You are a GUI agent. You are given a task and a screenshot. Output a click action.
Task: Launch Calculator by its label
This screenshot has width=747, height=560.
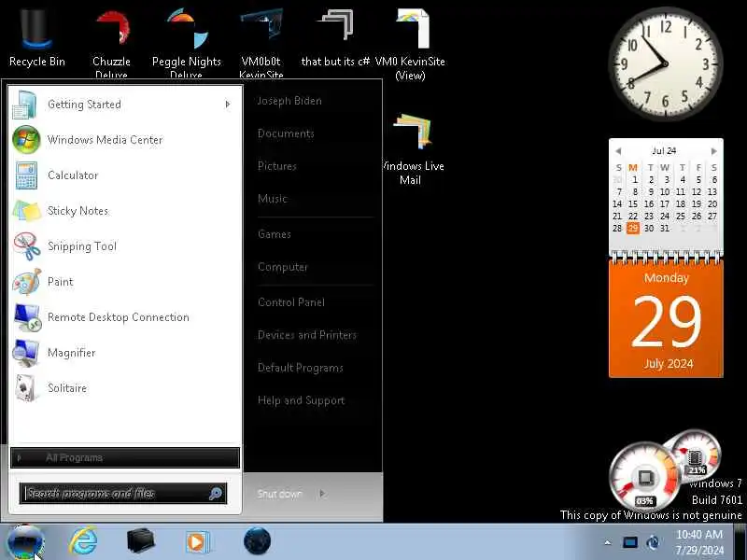(73, 175)
